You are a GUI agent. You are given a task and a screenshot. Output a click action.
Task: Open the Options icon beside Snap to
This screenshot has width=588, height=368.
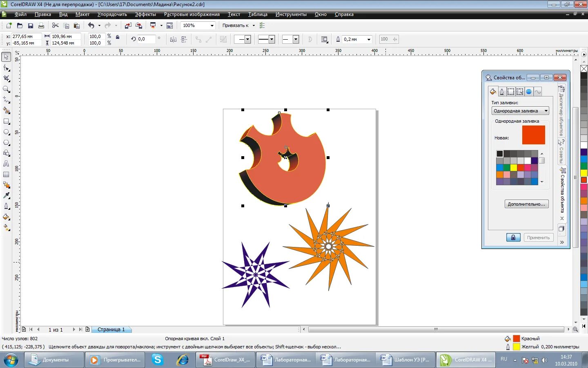click(262, 25)
